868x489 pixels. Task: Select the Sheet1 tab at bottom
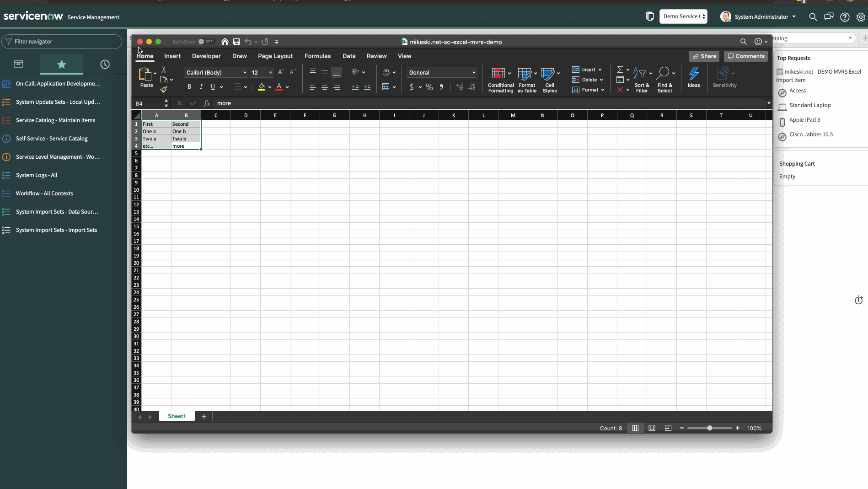pos(177,416)
